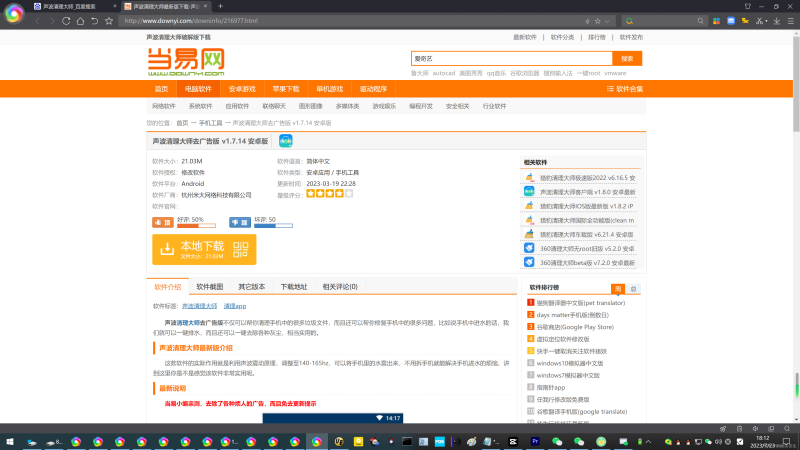Image resolution: width=800 pixels, height=450 pixels.
Task: Open the yellow sticky note taskbar app
Action: click(x=358, y=442)
